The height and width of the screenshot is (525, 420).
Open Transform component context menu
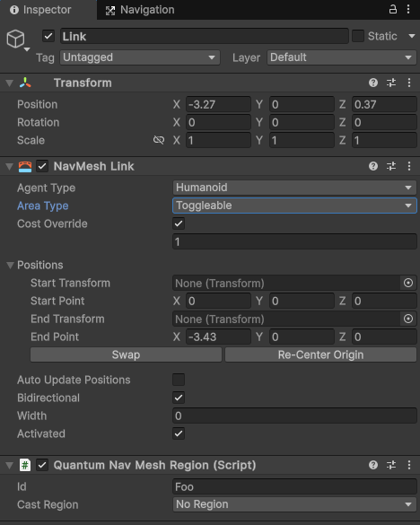(x=409, y=83)
